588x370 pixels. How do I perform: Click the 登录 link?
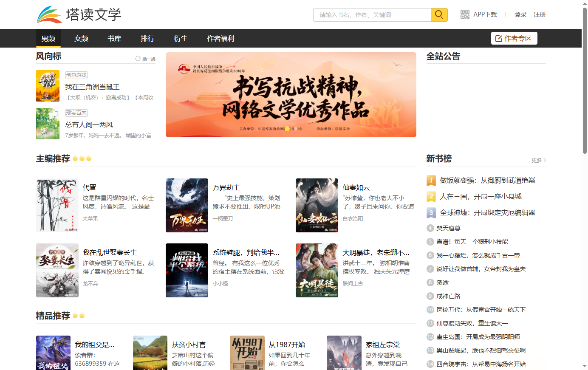[x=520, y=14]
